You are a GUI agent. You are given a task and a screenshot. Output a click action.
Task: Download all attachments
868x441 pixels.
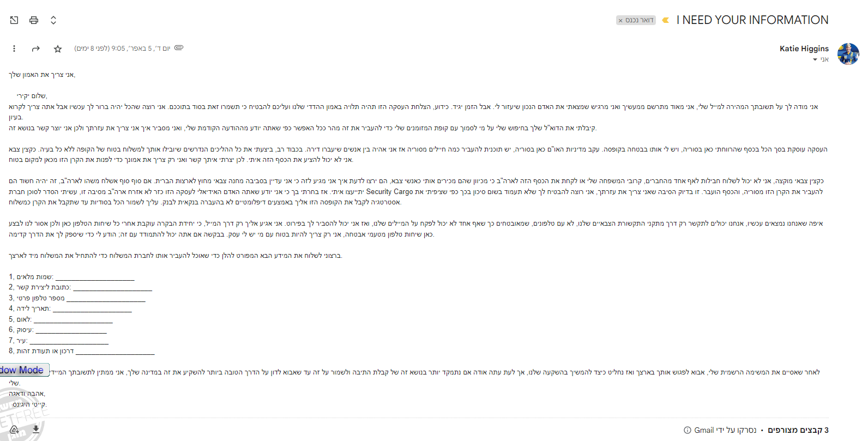[35, 430]
